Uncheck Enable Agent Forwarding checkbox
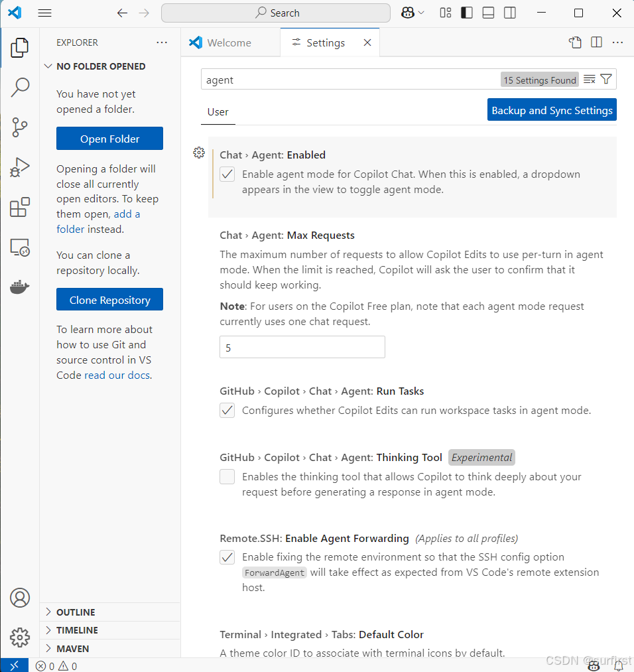Viewport: 634px width, 672px height. click(x=227, y=557)
